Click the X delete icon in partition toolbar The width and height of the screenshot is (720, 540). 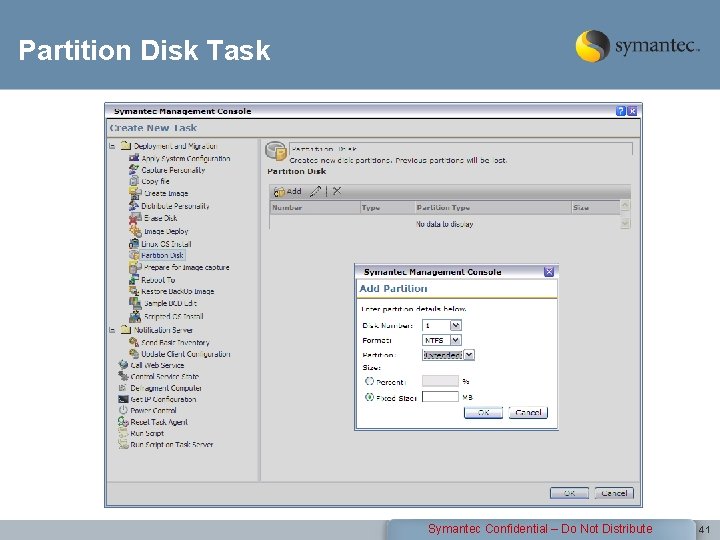point(337,191)
